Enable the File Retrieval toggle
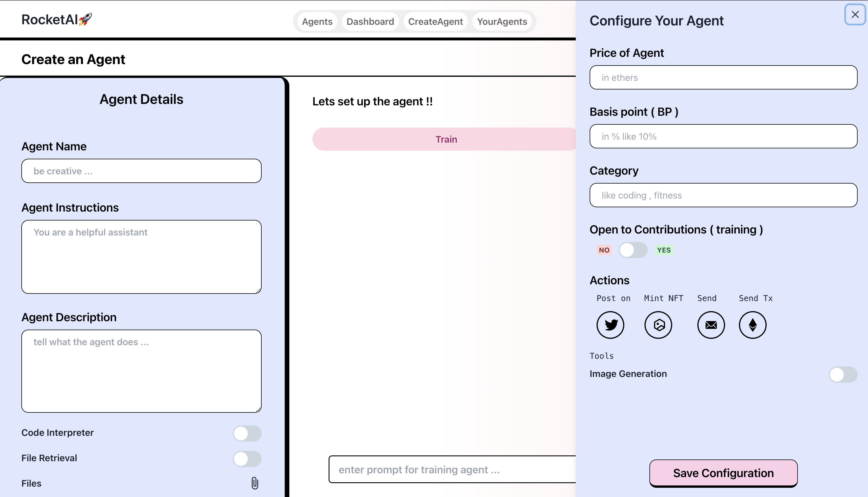Viewport: 868px width, 497px height. click(247, 458)
